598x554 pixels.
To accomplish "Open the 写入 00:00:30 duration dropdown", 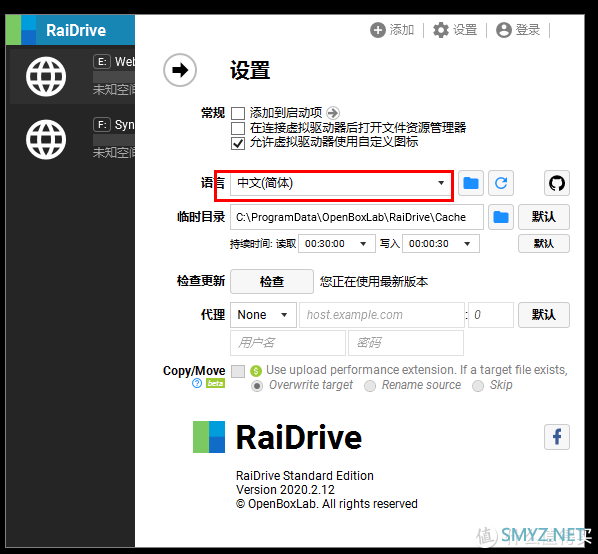I will point(441,244).
